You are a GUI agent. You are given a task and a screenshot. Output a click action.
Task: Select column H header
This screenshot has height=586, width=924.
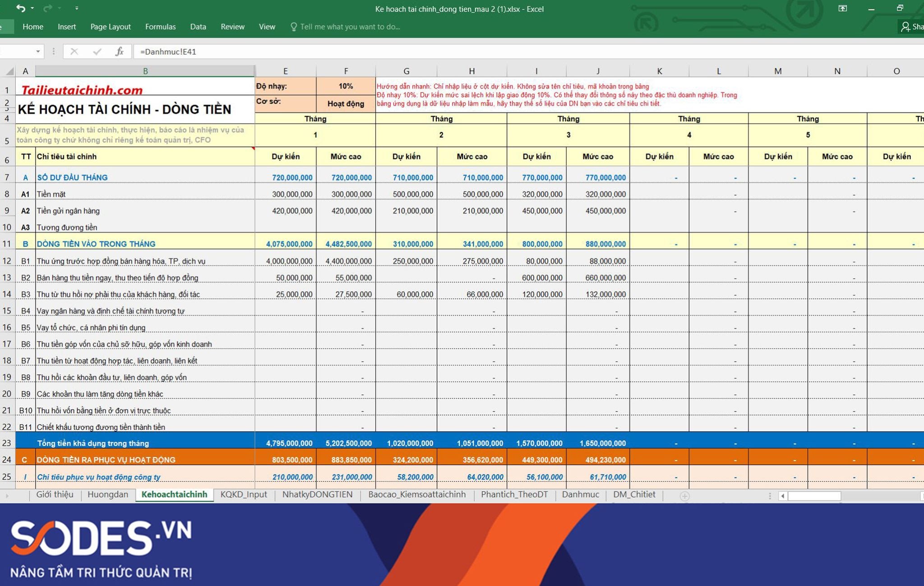tap(471, 71)
